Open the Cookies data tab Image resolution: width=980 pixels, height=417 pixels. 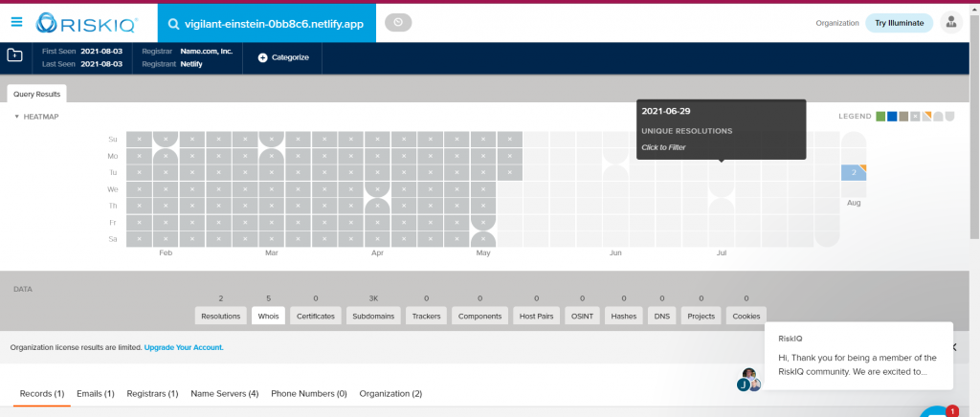[746, 316]
